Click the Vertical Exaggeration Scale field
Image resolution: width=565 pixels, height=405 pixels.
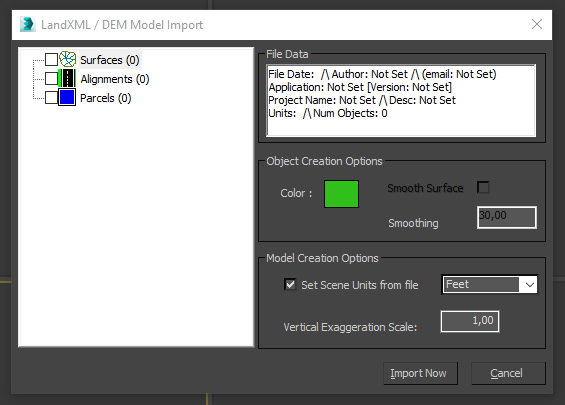[470, 321]
